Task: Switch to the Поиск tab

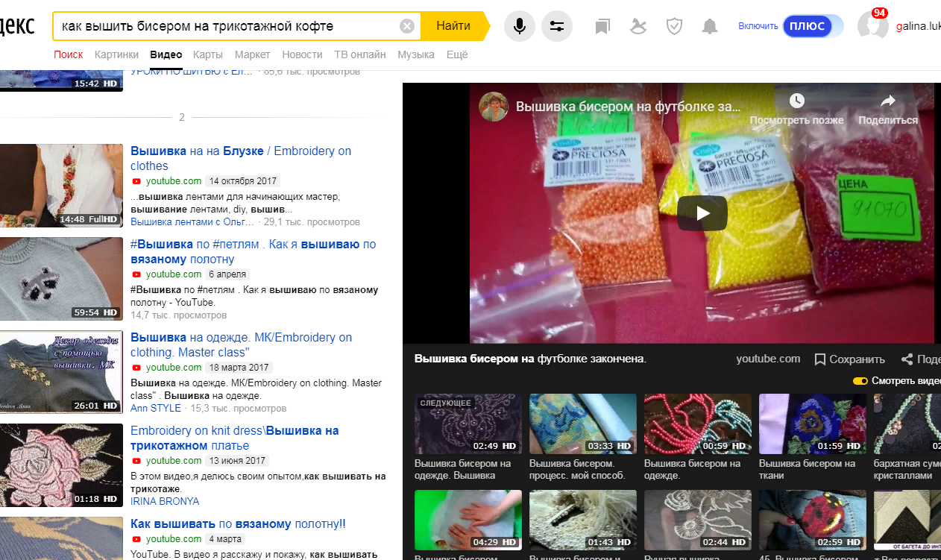Action: [69, 54]
